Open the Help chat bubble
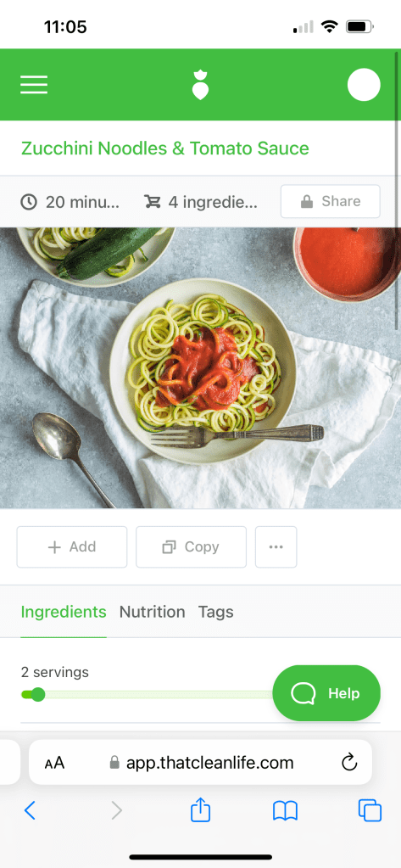The height and width of the screenshot is (868, 401). pos(326,693)
